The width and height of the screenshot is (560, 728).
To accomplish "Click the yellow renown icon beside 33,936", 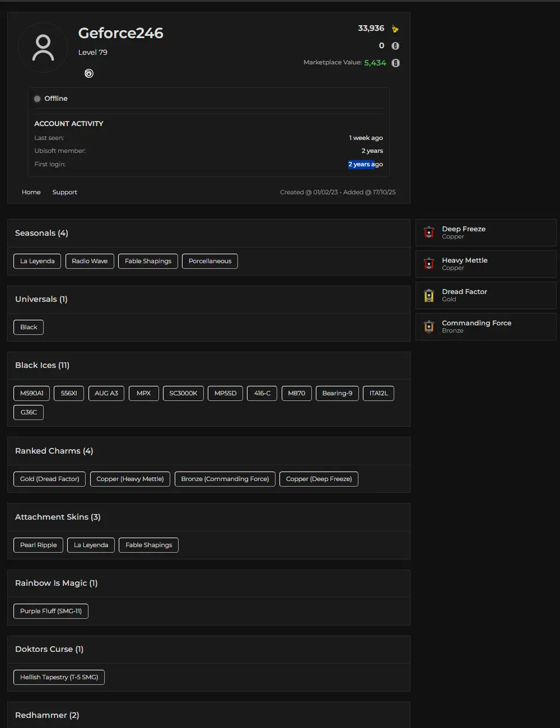I will click(x=395, y=29).
